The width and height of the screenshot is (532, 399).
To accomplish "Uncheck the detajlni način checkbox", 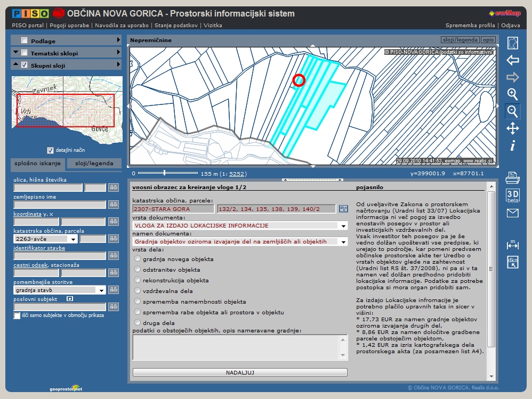I will [x=51, y=150].
